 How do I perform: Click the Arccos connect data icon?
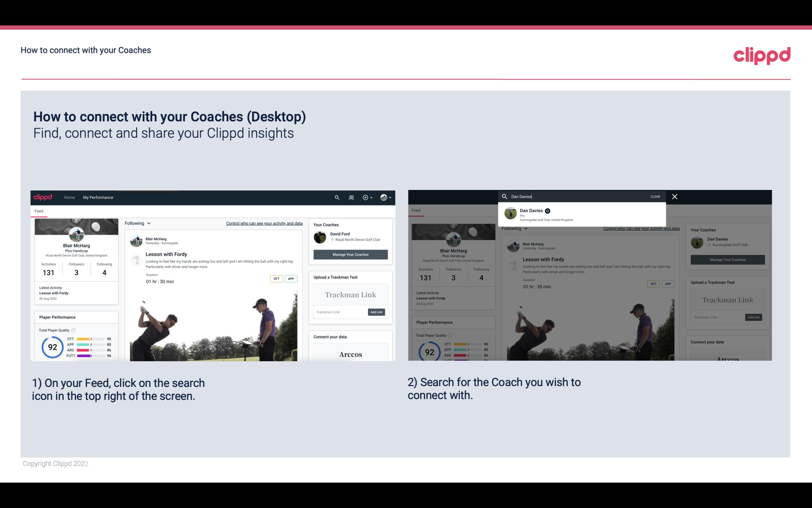click(351, 354)
